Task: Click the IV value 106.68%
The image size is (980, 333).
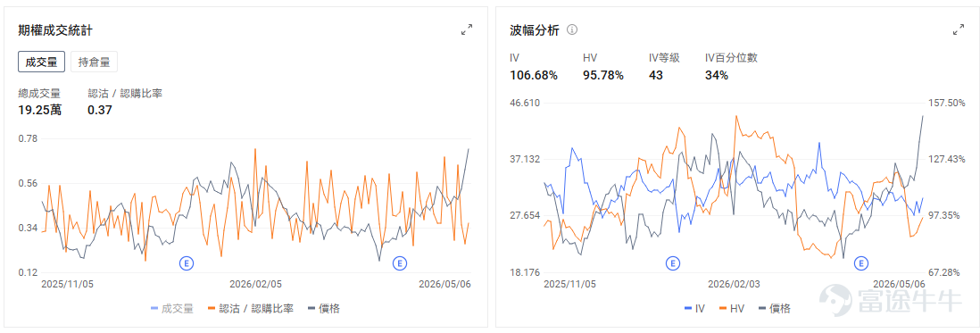Action: click(x=534, y=75)
